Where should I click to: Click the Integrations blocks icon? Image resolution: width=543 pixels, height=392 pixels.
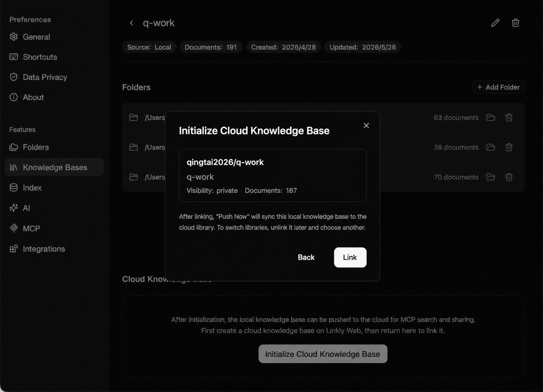(14, 249)
